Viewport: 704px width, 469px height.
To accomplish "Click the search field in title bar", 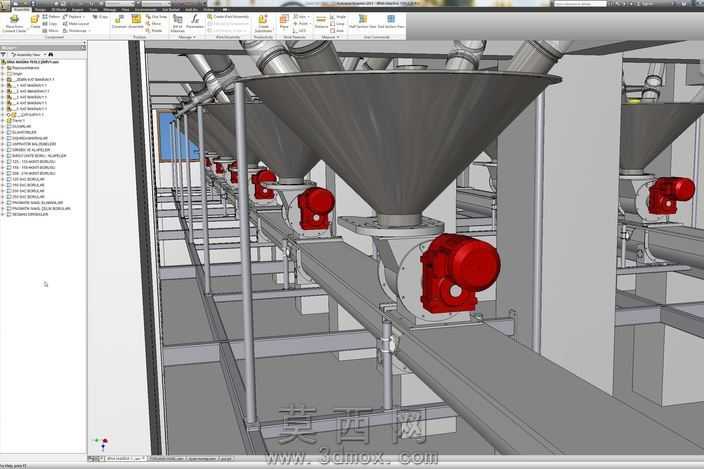I will click(580, 4).
